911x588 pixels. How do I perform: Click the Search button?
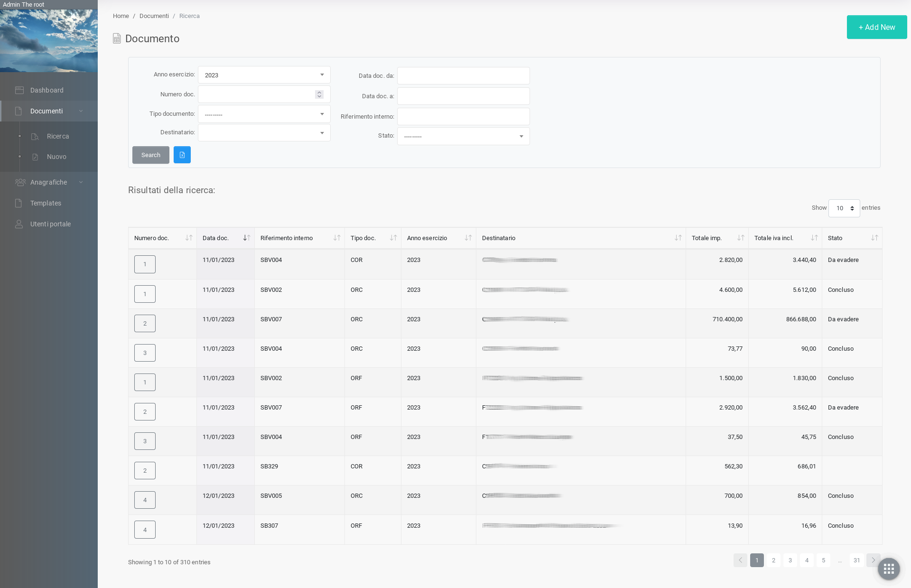pyautogui.click(x=151, y=155)
